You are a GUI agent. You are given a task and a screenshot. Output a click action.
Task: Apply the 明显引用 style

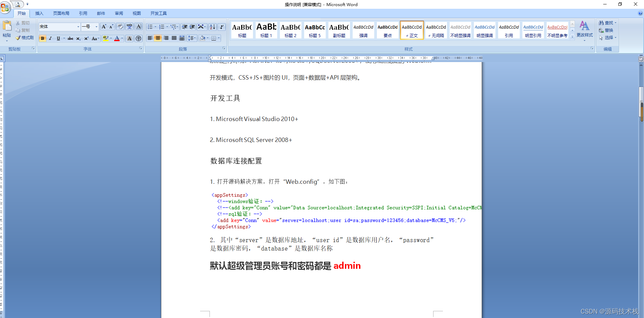click(x=533, y=30)
